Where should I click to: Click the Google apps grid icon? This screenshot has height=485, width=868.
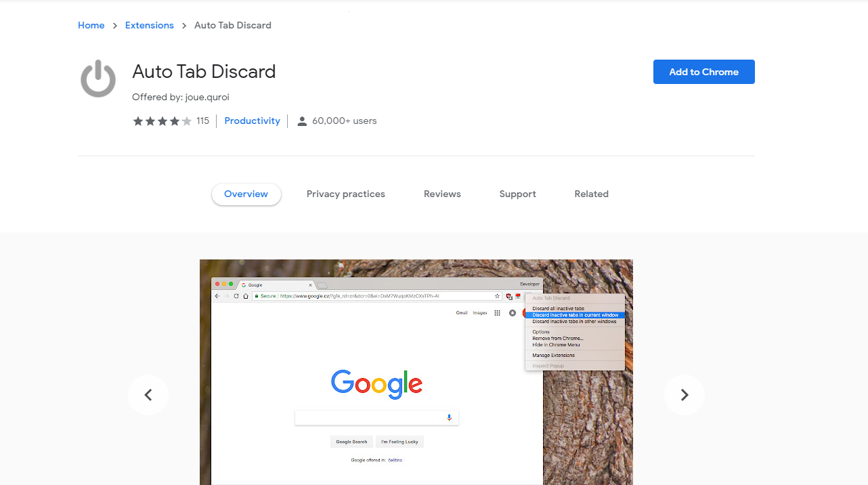tap(497, 313)
